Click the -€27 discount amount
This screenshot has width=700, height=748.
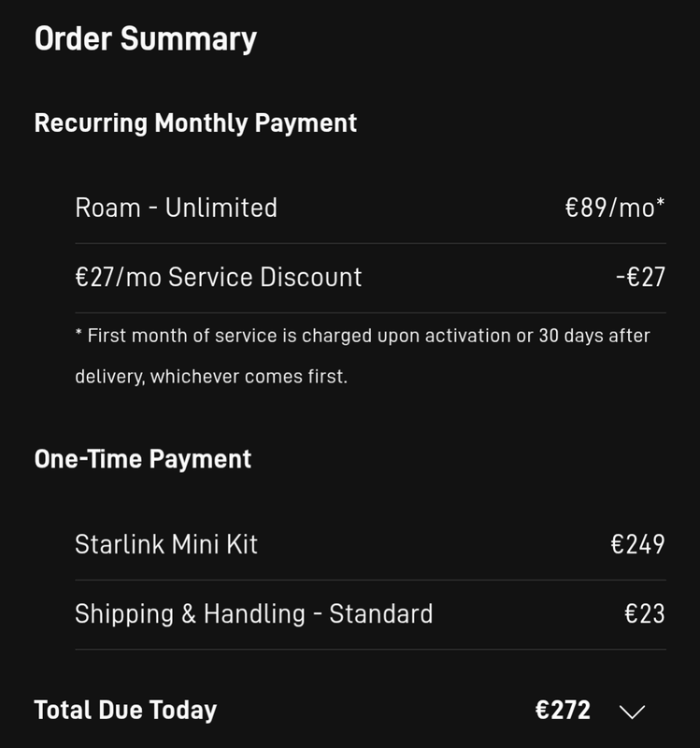click(x=640, y=278)
